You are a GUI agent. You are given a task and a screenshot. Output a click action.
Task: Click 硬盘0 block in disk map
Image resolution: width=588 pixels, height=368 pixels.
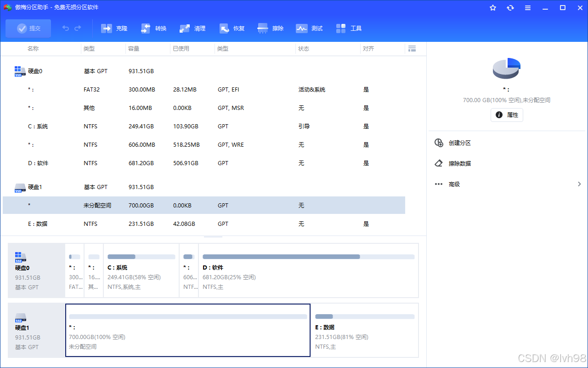point(37,270)
